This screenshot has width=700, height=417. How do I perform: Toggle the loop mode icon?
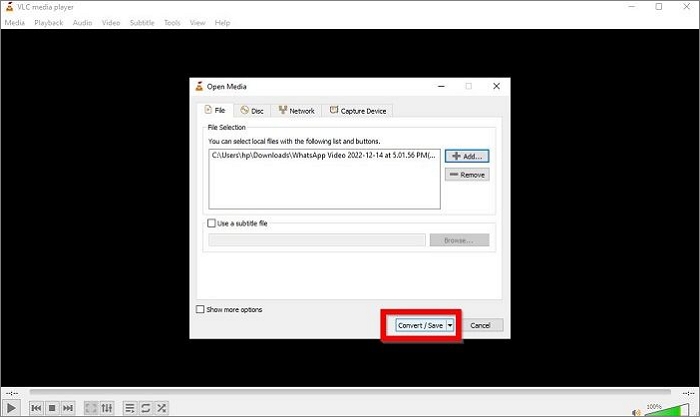(x=146, y=408)
